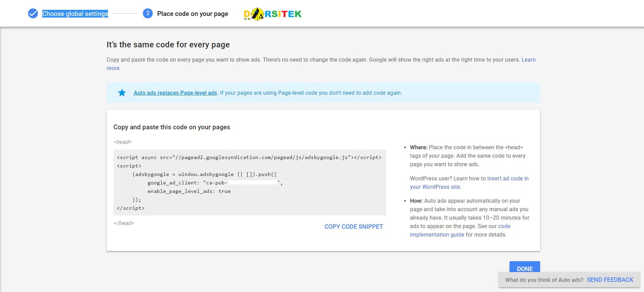Click COPY CODE SNIPPET
644x292 pixels.
click(x=353, y=227)
